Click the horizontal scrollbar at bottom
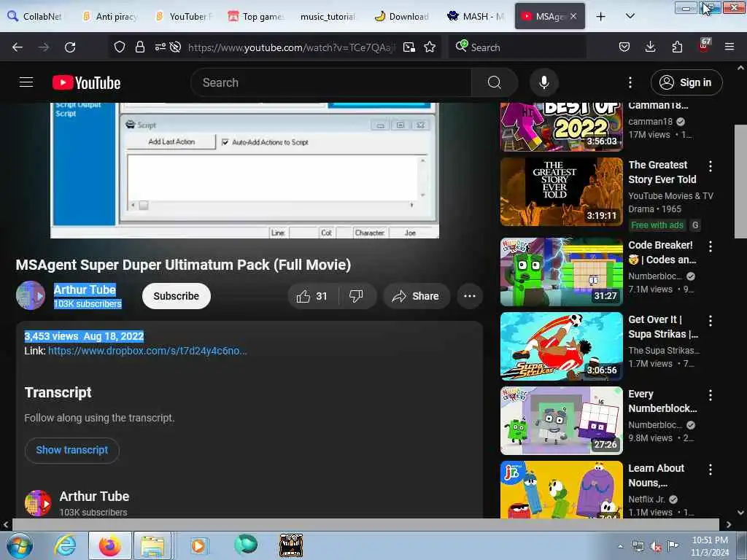This screenshot has width=747, height=560. click(x=365, y=525)
